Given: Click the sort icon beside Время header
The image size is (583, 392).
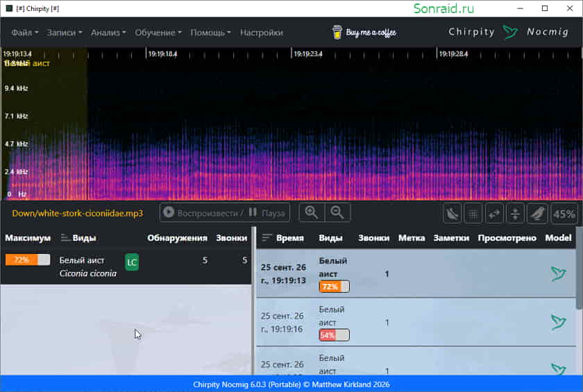Looking at the screenshot, I should (x=267, y=237).
